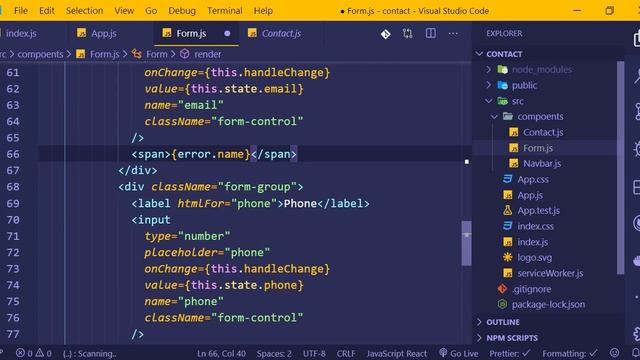This screenshot has width=640, height=360.
Task: Click the unsaved dot on Form.js tab
Action: pos(227,33)
